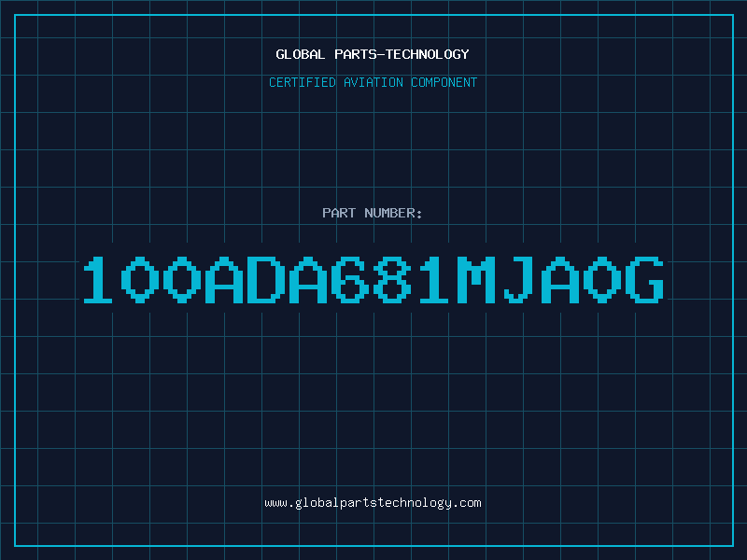This screenshot has height=560, width=747.
Task: Click the digit 8 in the part number
Action: pyautogui.click(x=393, y=279)
